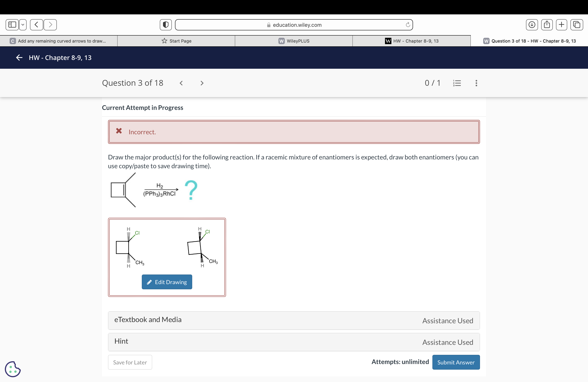Click the Safari Downloads icon
588x382 pixels.
pyautogui.click(x=532, y=24)
